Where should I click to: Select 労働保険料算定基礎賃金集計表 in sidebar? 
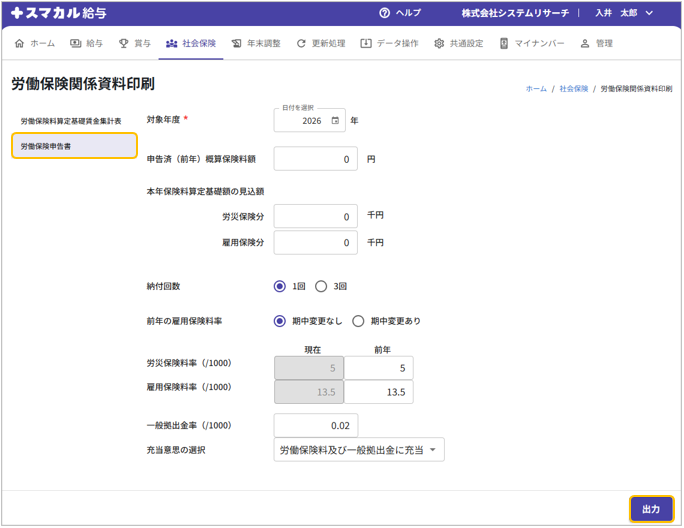[72, 121]
